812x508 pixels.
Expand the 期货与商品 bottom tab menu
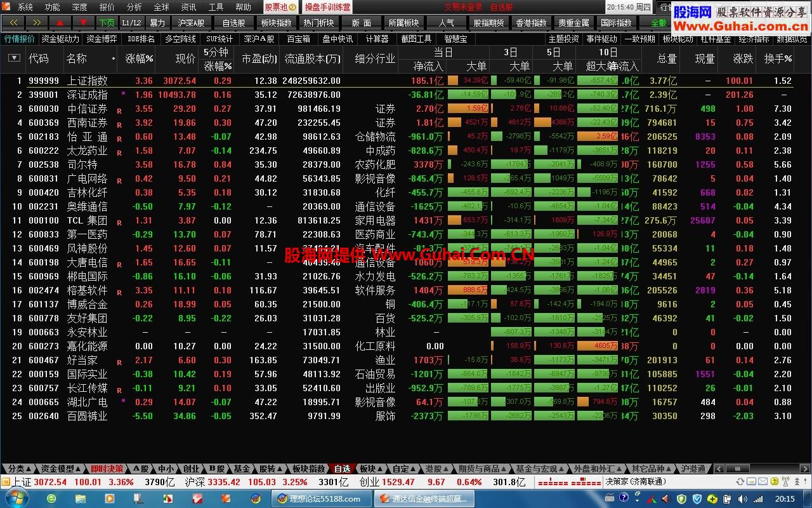click(482, 469)
